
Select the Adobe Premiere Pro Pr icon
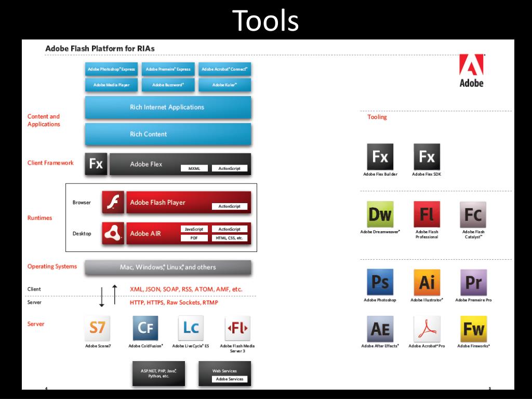coord(474,282)
